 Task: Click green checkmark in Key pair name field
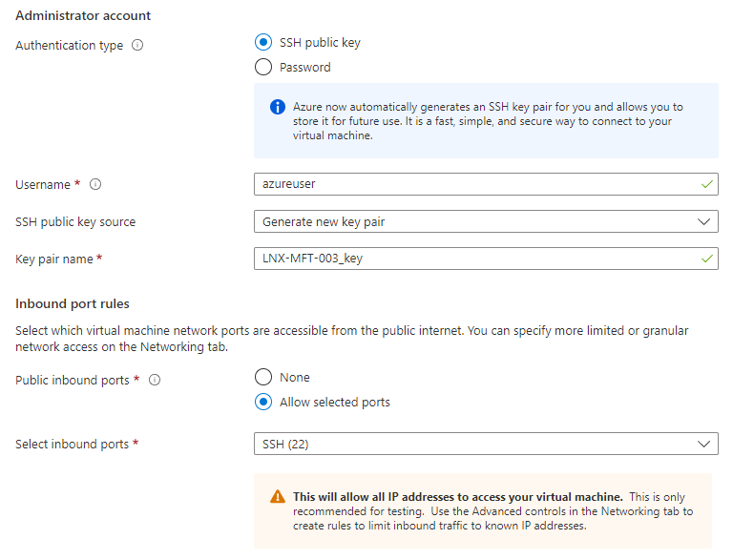pyautogui.click(x=706, y=259)
